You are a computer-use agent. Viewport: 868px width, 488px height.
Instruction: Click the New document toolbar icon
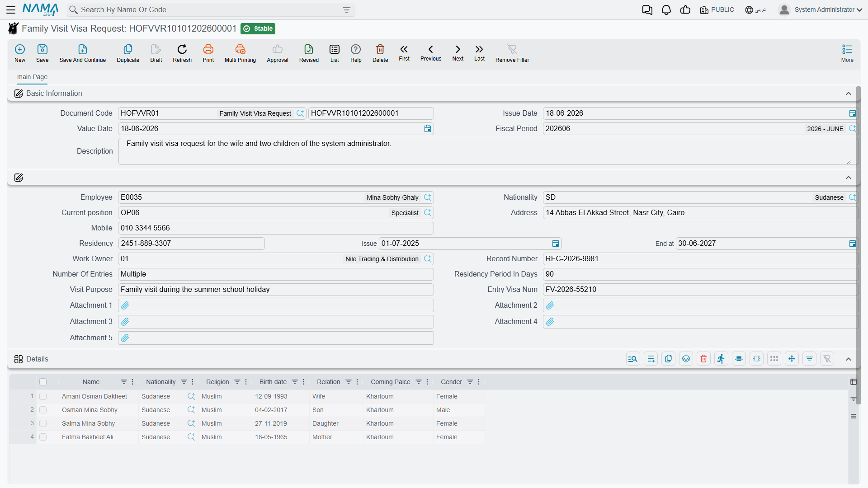(20, 53)
